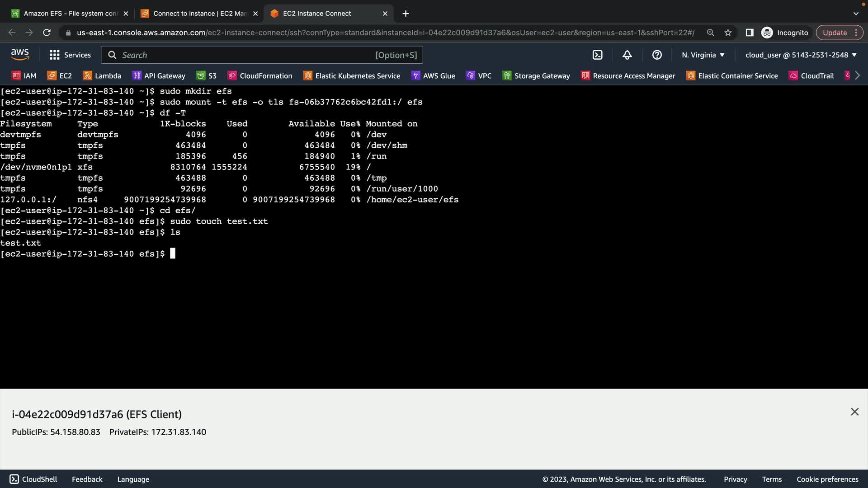Screen dimensions: 868x488
Task: Open the Feedback link in footer
Action: point(87,479)
